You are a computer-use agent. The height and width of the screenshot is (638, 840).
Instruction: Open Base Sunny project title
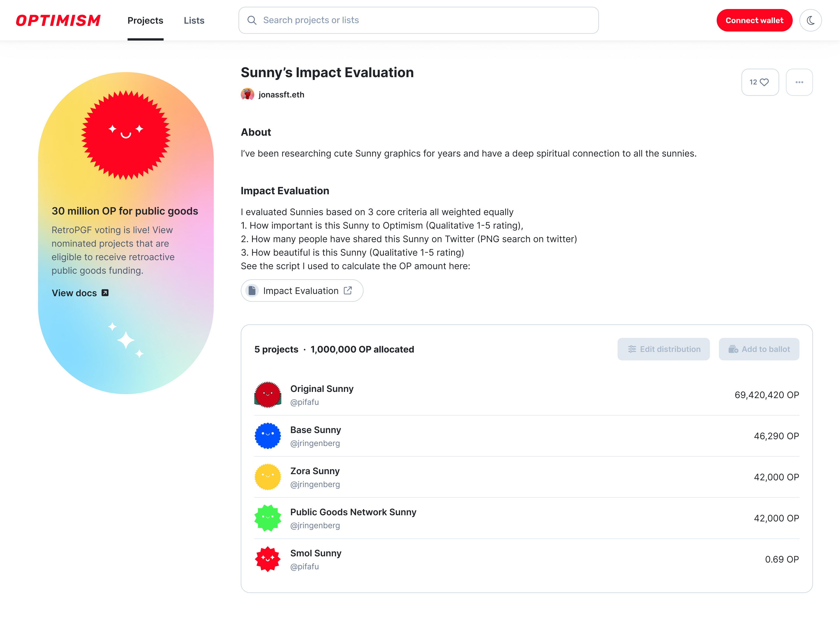click(x=316, y=430)
